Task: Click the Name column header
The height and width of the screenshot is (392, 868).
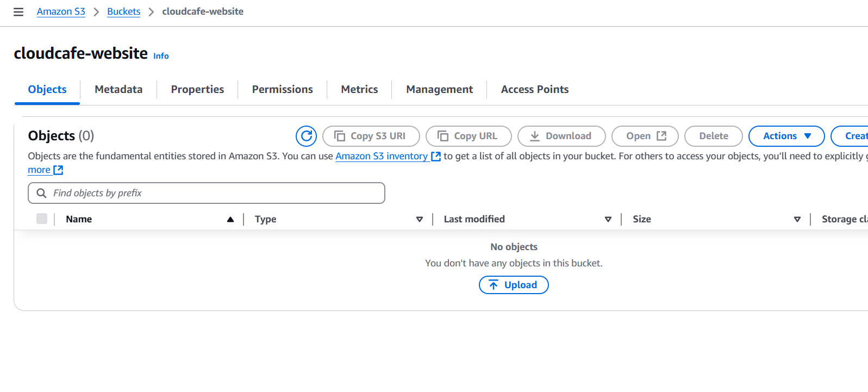Action: (x=79, y=219)
